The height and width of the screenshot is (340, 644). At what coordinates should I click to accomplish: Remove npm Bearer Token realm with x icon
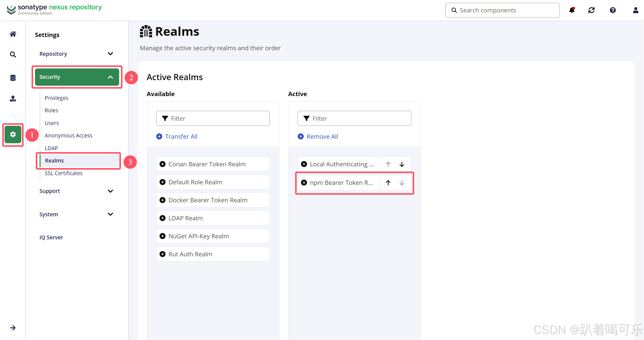[x=304, y=183]
